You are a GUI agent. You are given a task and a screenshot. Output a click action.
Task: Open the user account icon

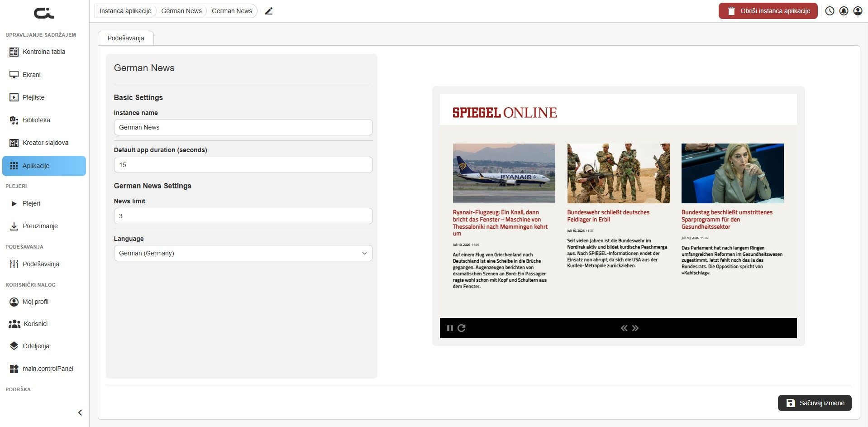pos(858,11)
